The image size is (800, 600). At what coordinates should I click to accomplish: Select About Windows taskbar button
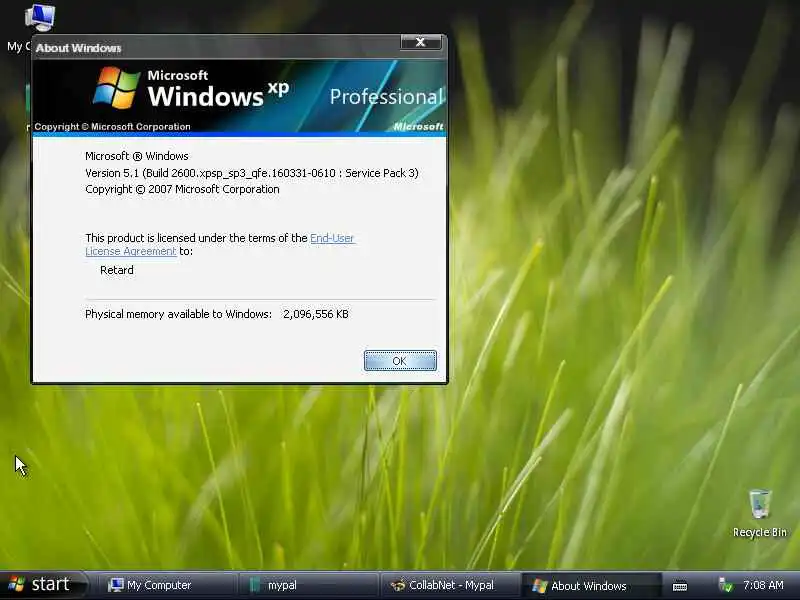[592, 585]
